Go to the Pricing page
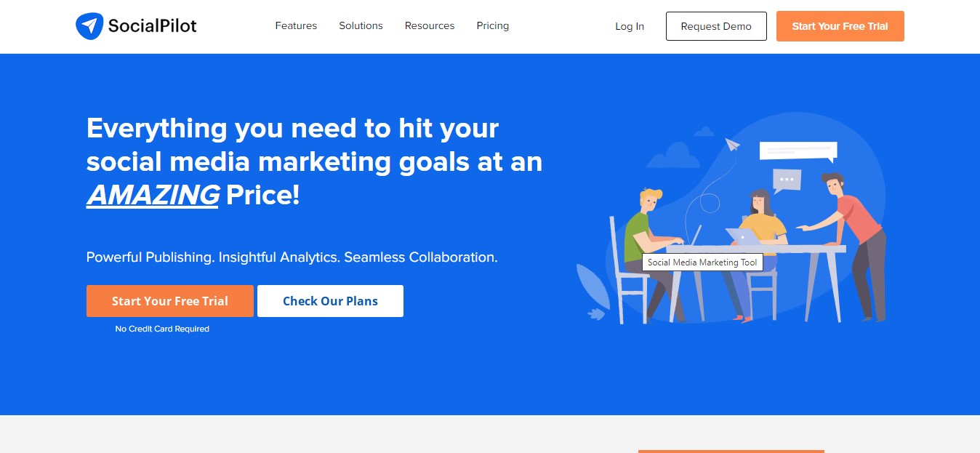The height and width of the screenshot is (453, 980). [x=492, y=25]
